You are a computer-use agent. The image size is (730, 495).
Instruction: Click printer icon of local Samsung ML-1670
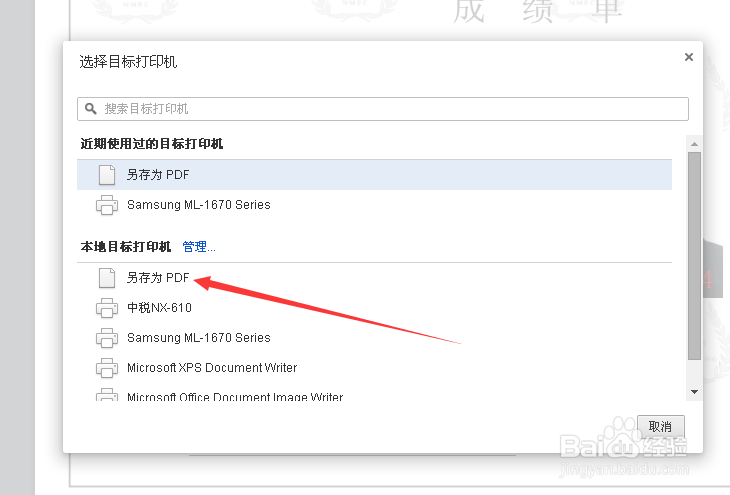(x=107, y=338)
